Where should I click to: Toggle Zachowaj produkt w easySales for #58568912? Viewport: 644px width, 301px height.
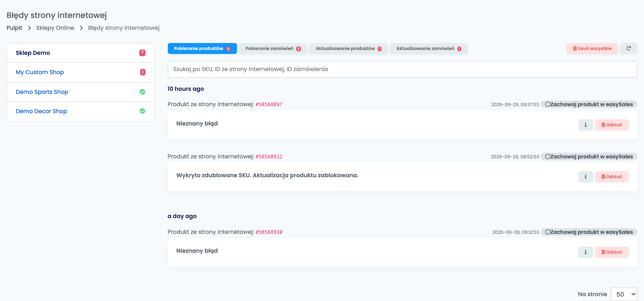pos(589,156)
